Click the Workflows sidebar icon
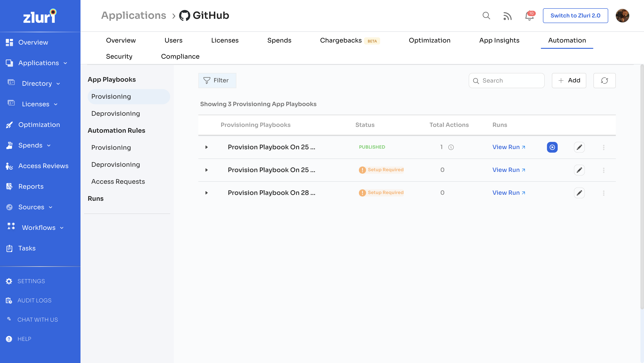This screenshot has width=644, height=363. [11, 226]
